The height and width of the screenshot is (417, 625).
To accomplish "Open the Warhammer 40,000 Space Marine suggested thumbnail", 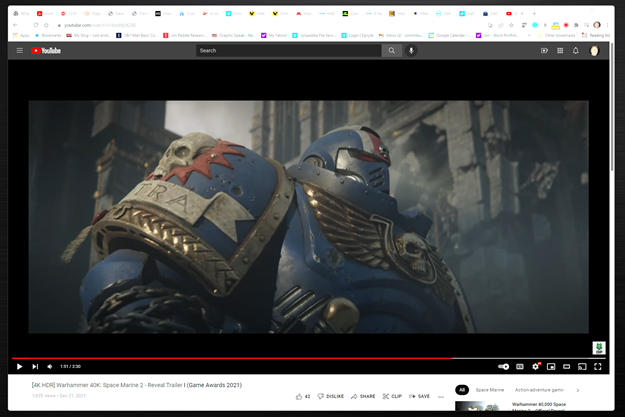I will click(480, 406).
